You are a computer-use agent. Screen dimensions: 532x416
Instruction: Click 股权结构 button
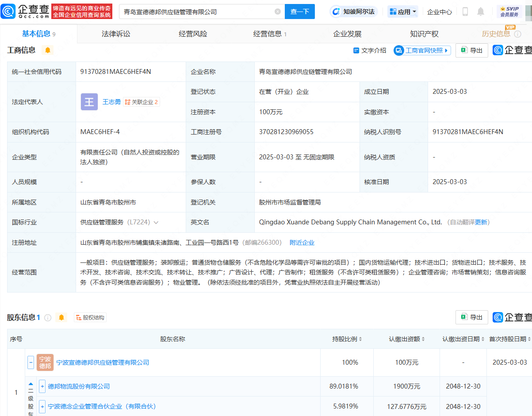[x=90, y=317]
